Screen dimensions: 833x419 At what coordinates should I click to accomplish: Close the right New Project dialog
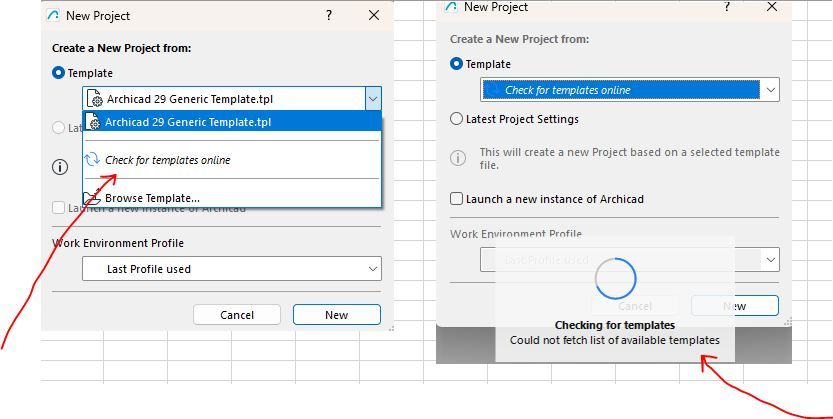772,7
